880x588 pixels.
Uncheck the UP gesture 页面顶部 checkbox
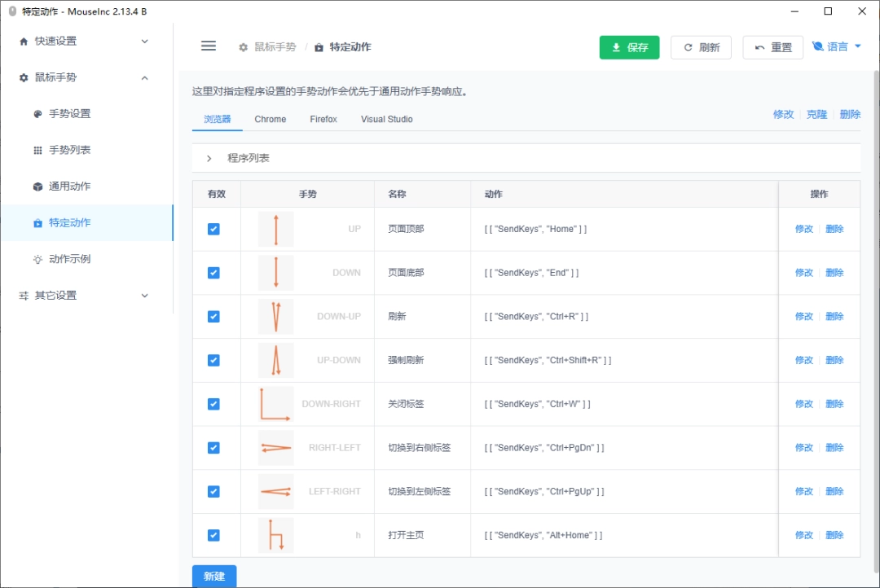coord(213,229)
